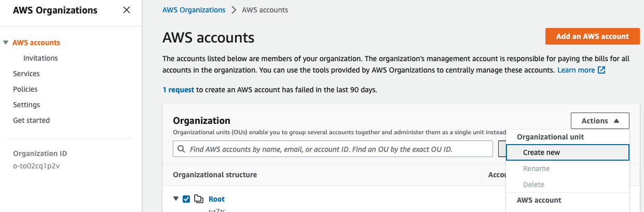Collapse the Root tree node
Viewport: 644px width, 212px height.
click(176, 199)
